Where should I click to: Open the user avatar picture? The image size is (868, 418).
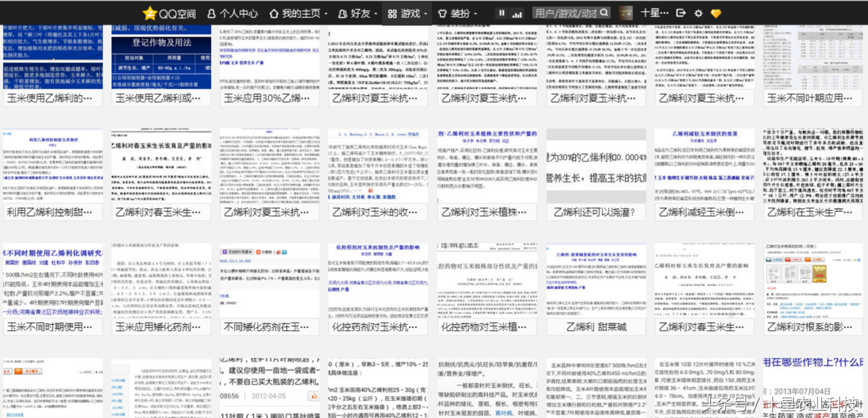(x=625, y=13)
